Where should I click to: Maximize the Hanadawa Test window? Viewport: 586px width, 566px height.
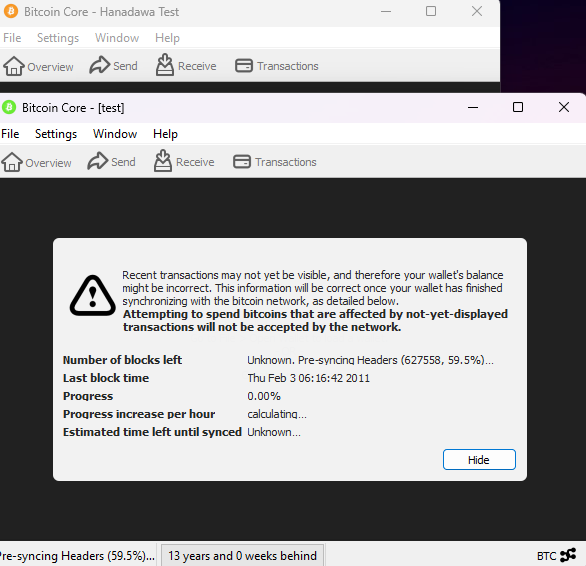(x=431, y=11)
